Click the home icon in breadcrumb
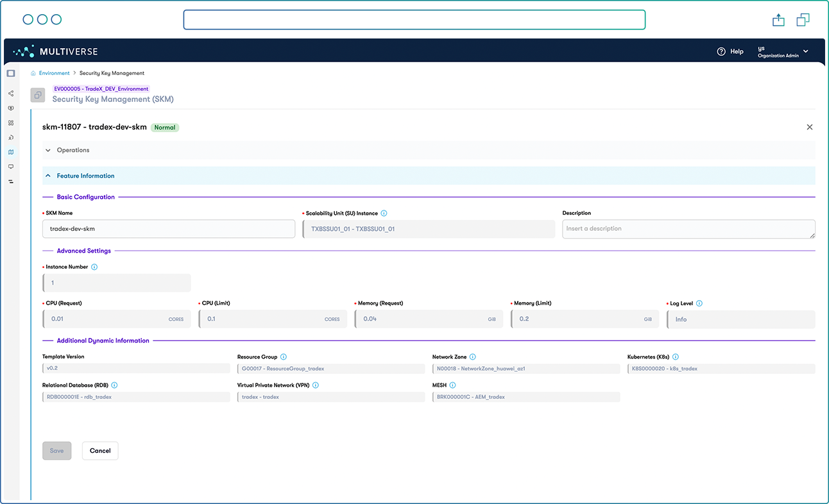The image size is (829, 504). pos(33,73)
